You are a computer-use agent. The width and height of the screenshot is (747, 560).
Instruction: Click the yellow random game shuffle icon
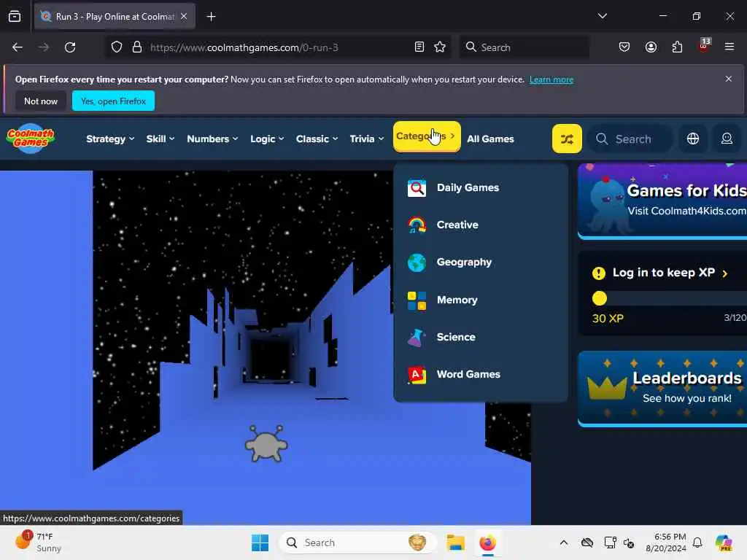click(566, 139)
